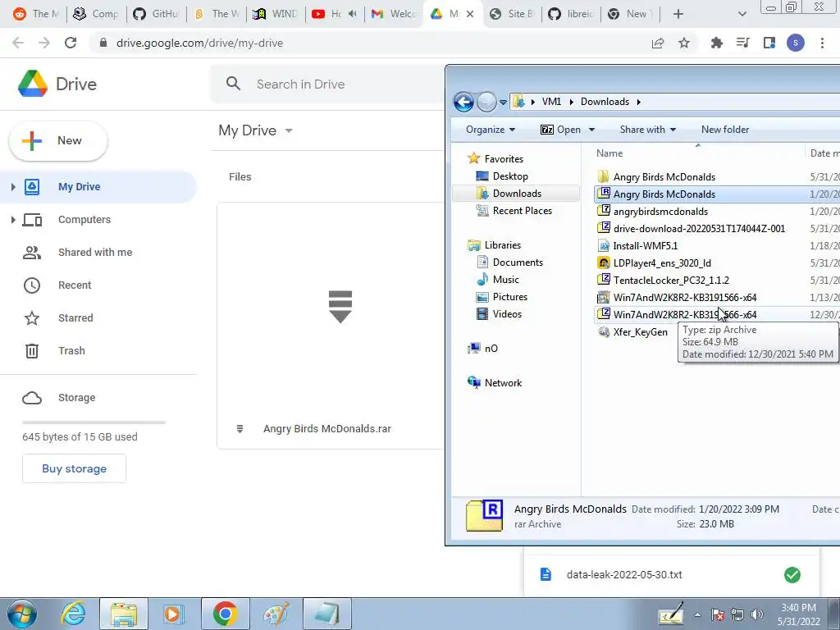Open a new tab with the plus button

point(678,14)
